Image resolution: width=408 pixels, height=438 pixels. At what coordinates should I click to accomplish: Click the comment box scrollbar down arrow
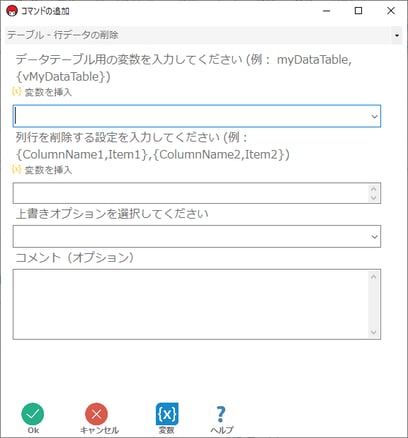point(374,332)
